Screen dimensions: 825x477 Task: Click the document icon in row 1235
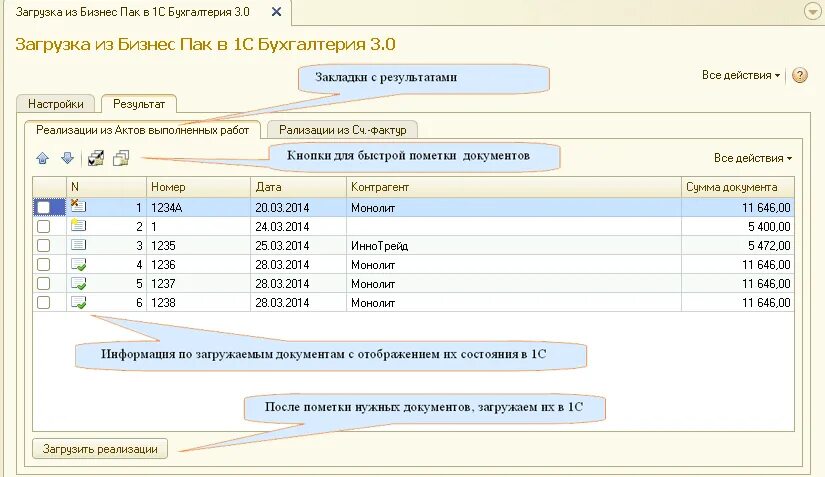click(x=78, y=245)
